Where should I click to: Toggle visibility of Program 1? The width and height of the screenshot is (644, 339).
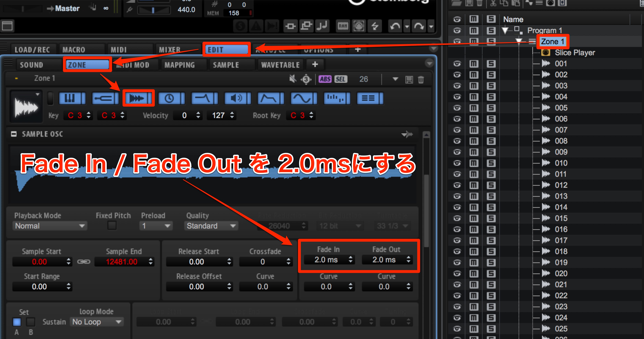(x=457, y=31)
